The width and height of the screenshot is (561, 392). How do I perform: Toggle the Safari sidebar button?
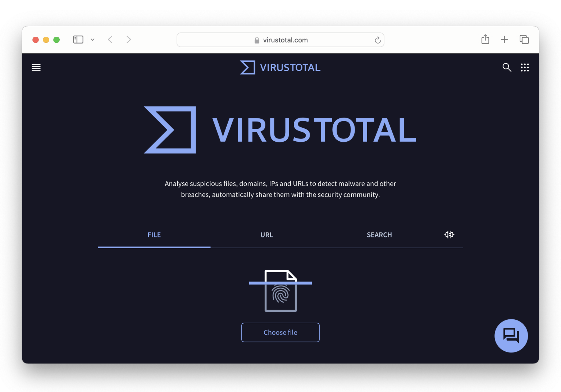click(78, 40)
